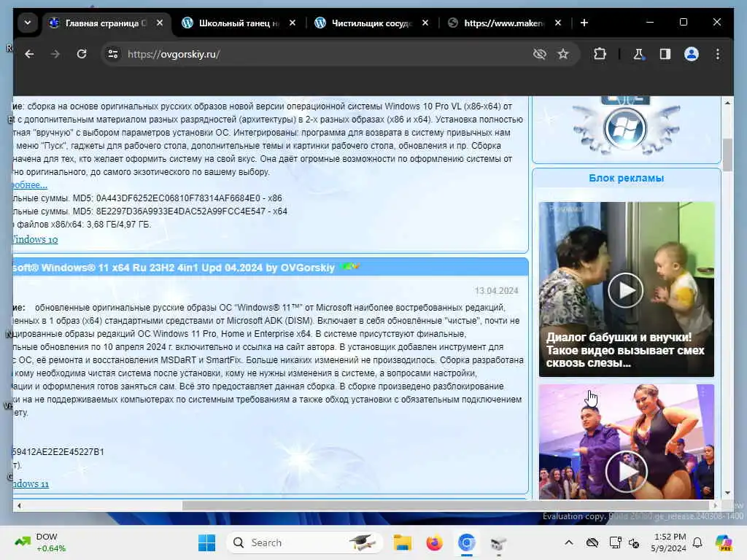Viewport: 747px width, 560px height.
Task: Open the Copilot preview icon
Action: point(723,542)
